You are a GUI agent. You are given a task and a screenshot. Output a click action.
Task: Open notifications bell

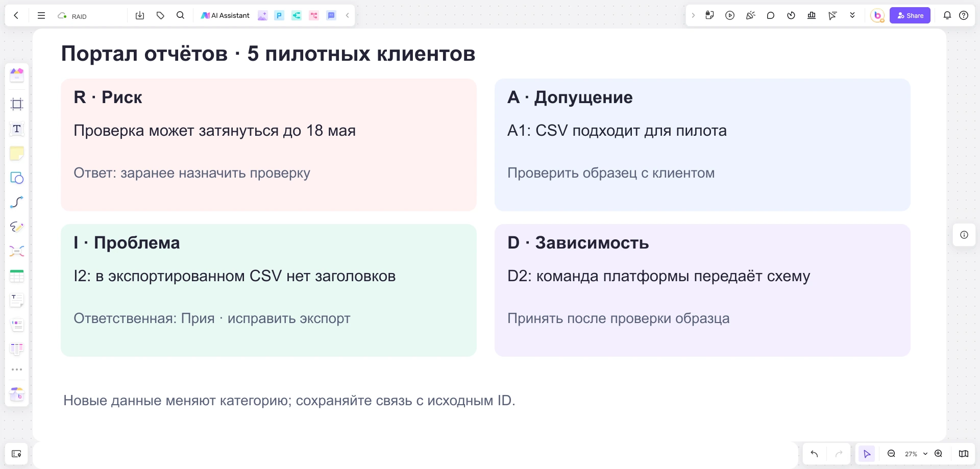pyautogui.click(x=947, y=15)
